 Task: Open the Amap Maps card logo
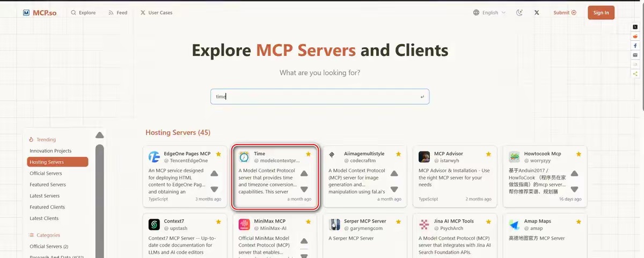tap(514, 225)
